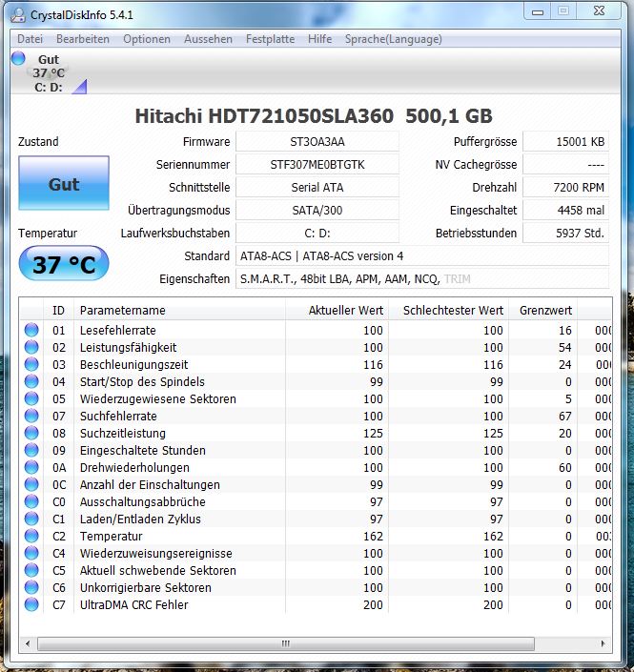634x672 pixels.
Task: Click the horizontal scrollbar thumb
Action: click(x=286, y=643)
